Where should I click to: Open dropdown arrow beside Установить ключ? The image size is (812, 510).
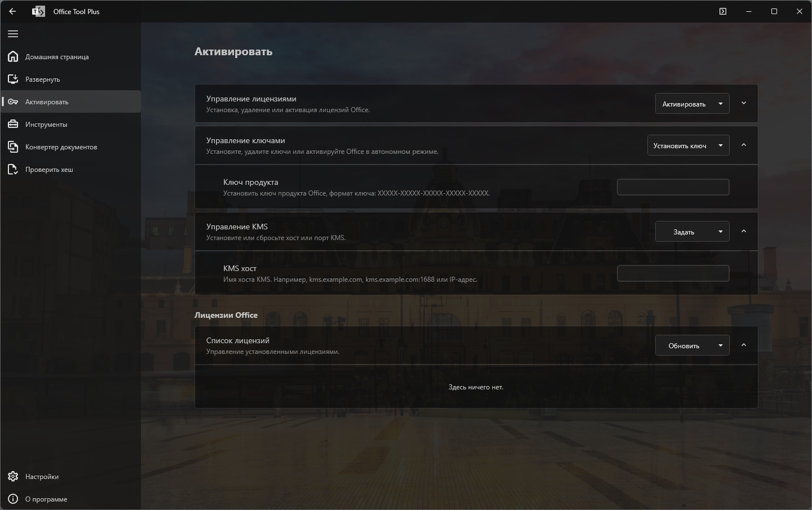721,145
